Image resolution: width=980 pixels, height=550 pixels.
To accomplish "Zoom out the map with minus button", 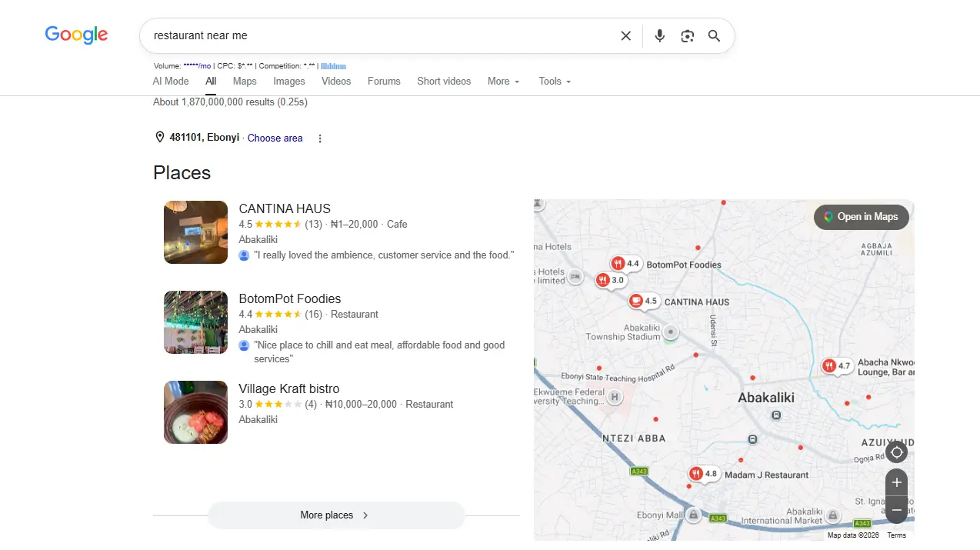I will click(896, 509).
